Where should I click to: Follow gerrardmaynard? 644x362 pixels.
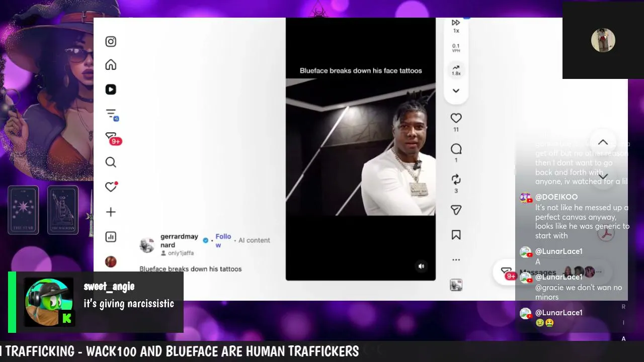[223, 240]
